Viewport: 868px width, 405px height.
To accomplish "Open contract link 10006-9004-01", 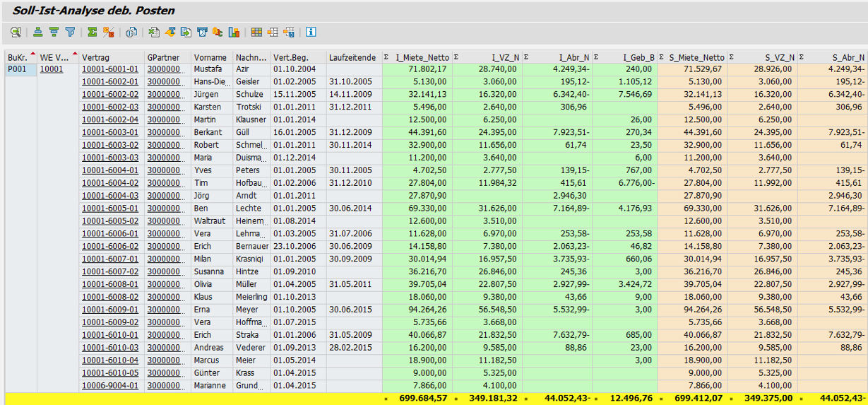I will (109, 386).
